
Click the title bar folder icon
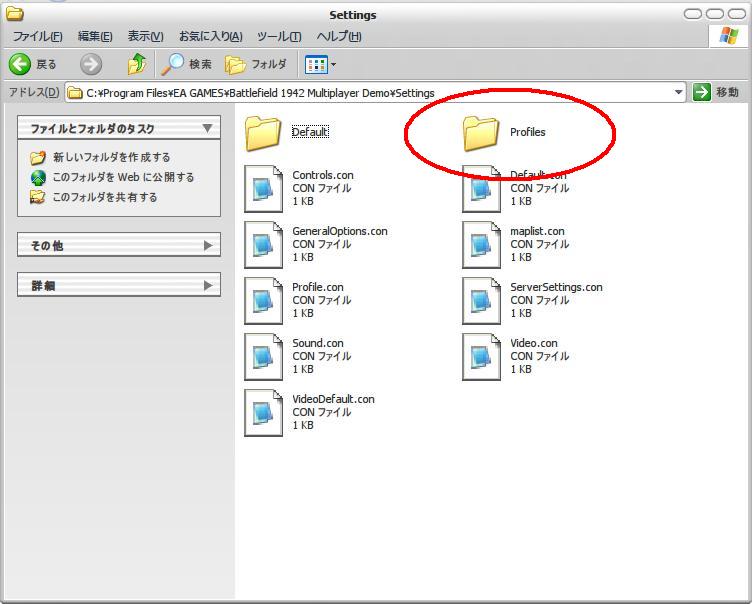point(14,14)
